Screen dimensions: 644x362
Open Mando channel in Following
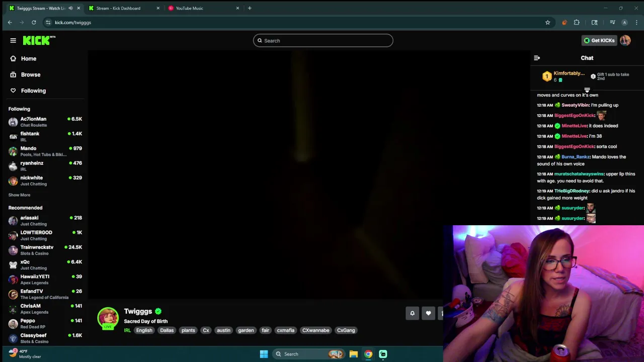tap(45, 151)
